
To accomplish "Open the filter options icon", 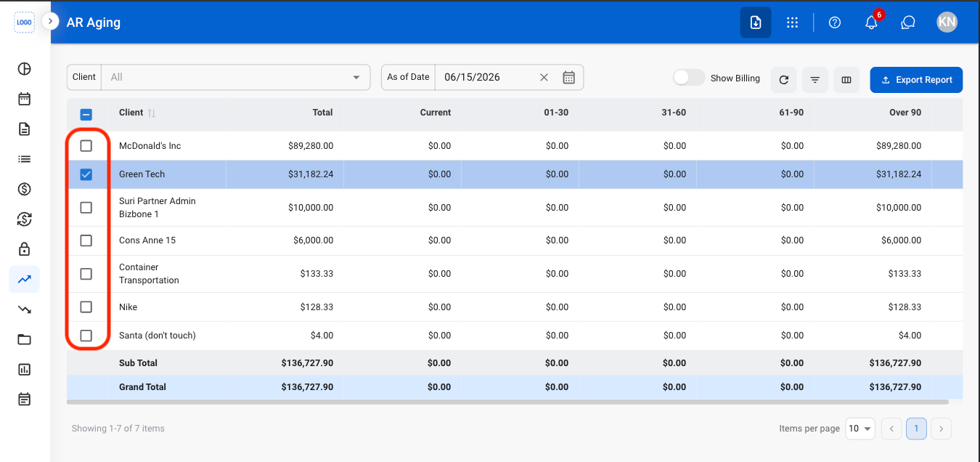I will pos(815,80).
